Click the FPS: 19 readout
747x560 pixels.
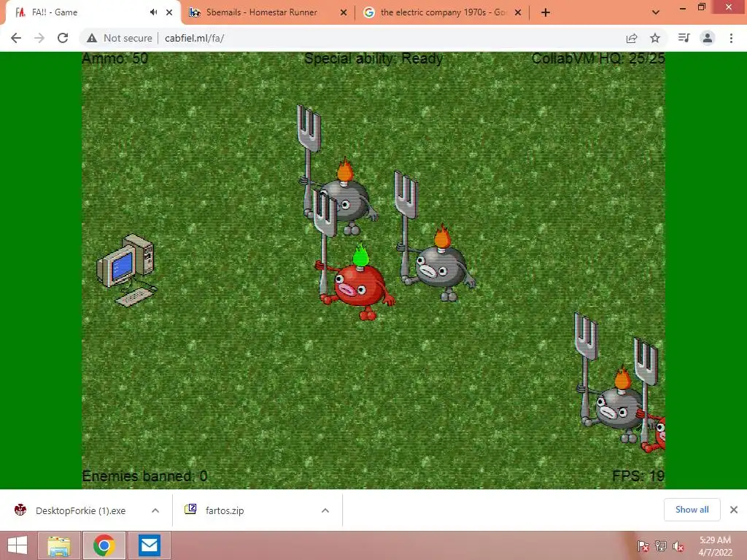[x=638, y=475]
